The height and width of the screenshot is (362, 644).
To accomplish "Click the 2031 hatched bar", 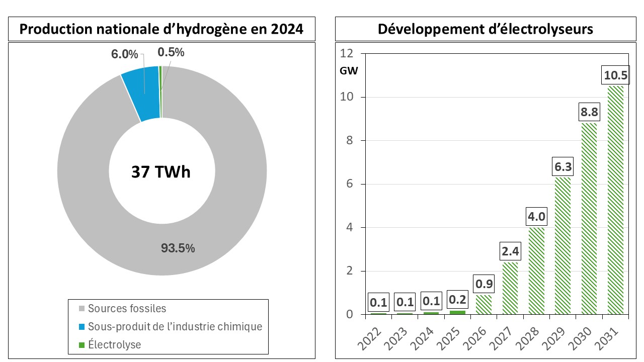I will tap(615, 201).
